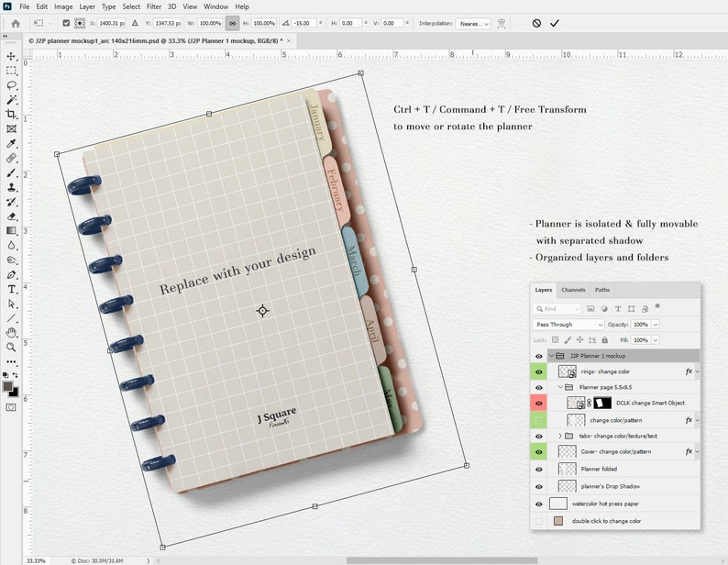Close the J2P planner mockup document tab

pos(289,41)
